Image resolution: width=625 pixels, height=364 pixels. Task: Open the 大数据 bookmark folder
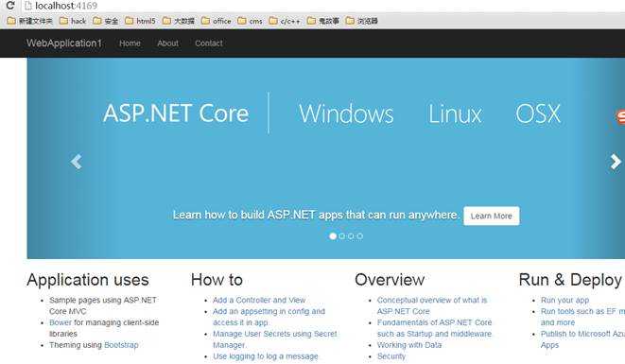pyautogui.click(x=178, y=21)
